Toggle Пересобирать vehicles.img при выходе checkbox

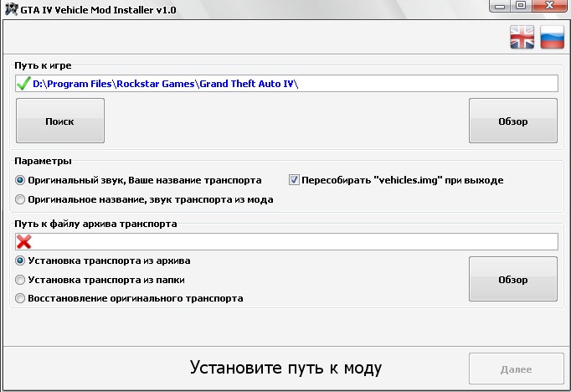pyautogui.click(x=396, y=180)
